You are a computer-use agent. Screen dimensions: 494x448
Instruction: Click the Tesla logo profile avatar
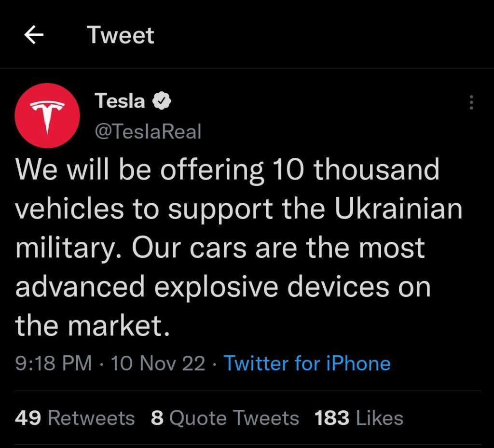pyautogui.click(x=47, y=115)
